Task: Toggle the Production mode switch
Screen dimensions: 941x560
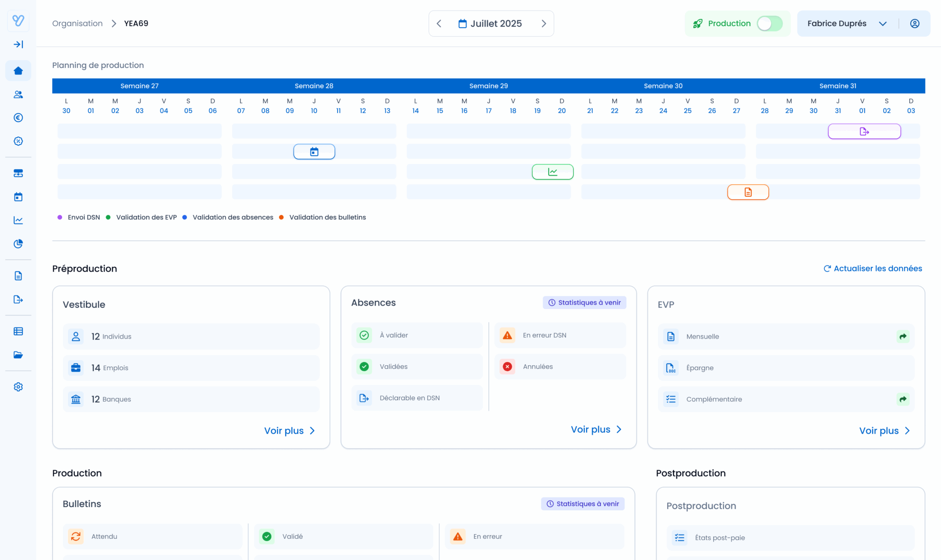Action: coord(770,23)
